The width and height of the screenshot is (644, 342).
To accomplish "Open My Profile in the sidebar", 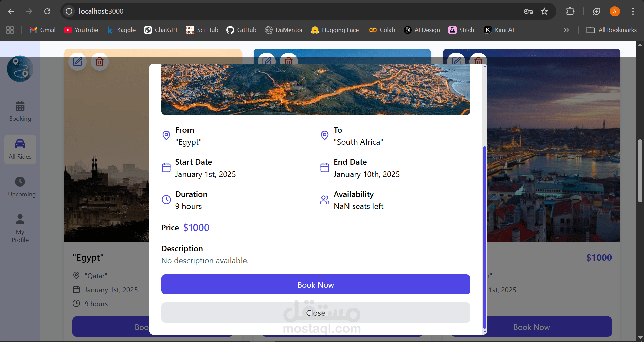I will pyautogui.click(x=20, y=228).
